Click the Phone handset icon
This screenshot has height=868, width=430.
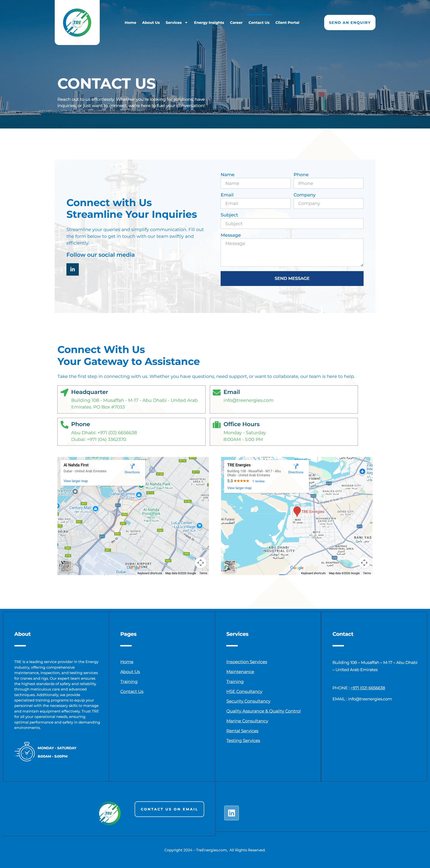click(64, 425)
